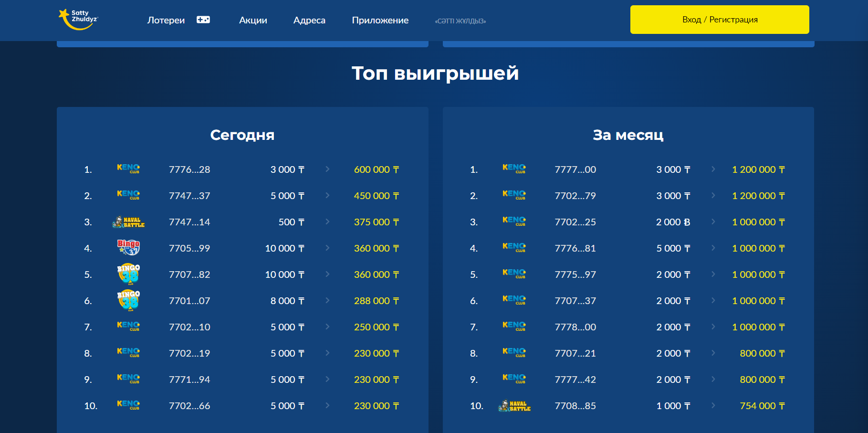The image size is (868, 433).
Task: Open the Satty Zhuldyz home logo
Action: [78, 20]
